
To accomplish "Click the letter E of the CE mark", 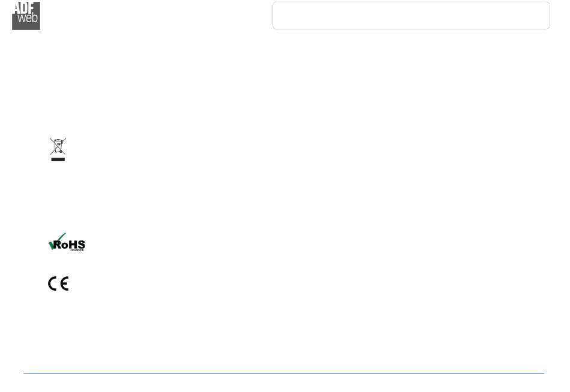I will click(x=64, y=284).
